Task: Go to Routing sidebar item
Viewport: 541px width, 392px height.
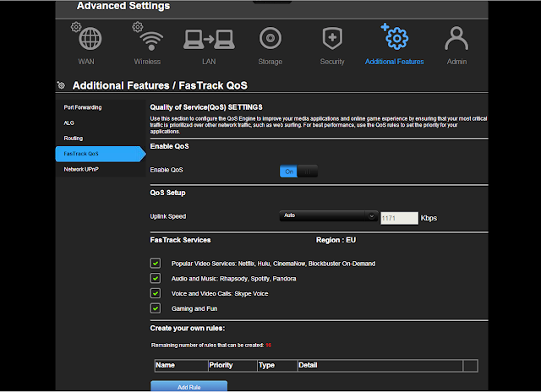Action: [74, 138]
